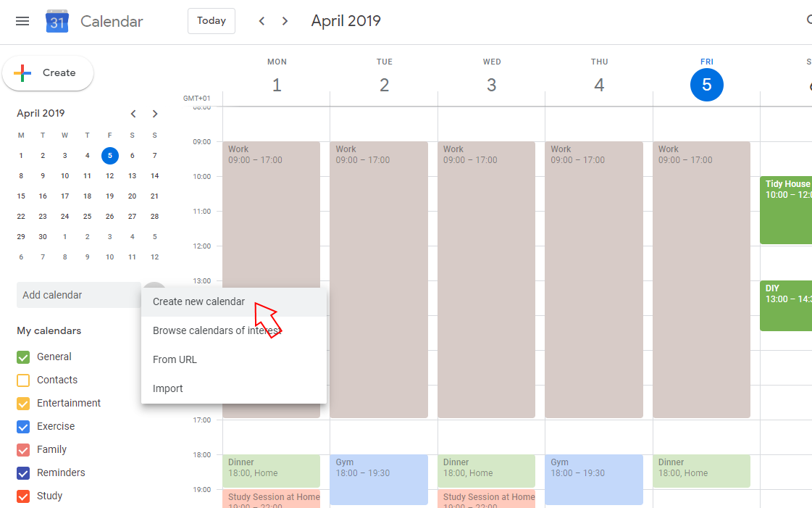This screenshot has height=508, width=812.
Task: Go to previous week in header
Action: [x=261, y=21]
